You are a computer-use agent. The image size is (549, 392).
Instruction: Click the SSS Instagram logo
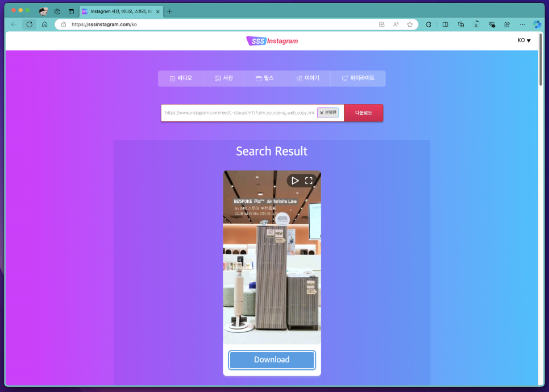[x=272, y=41]
